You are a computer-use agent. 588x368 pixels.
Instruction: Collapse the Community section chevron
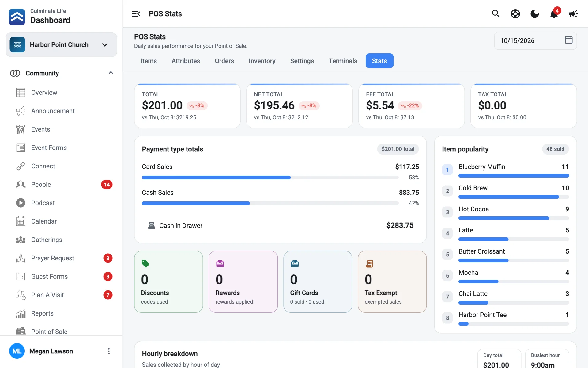(x=111, y=73)
